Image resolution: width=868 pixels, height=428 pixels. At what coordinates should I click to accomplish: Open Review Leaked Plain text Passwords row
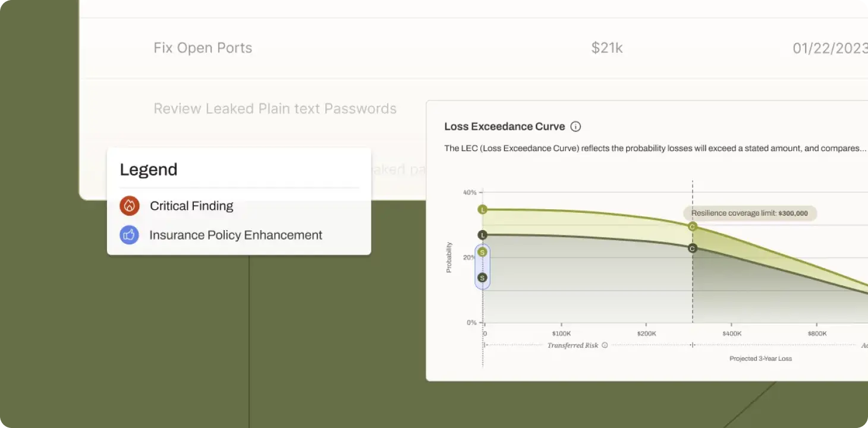click(275, 109)
